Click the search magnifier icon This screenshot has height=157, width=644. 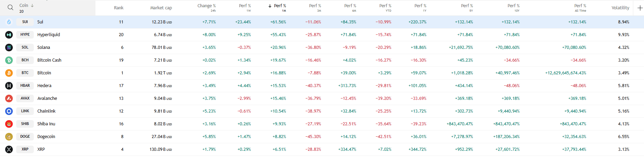(x=10, y=8)
